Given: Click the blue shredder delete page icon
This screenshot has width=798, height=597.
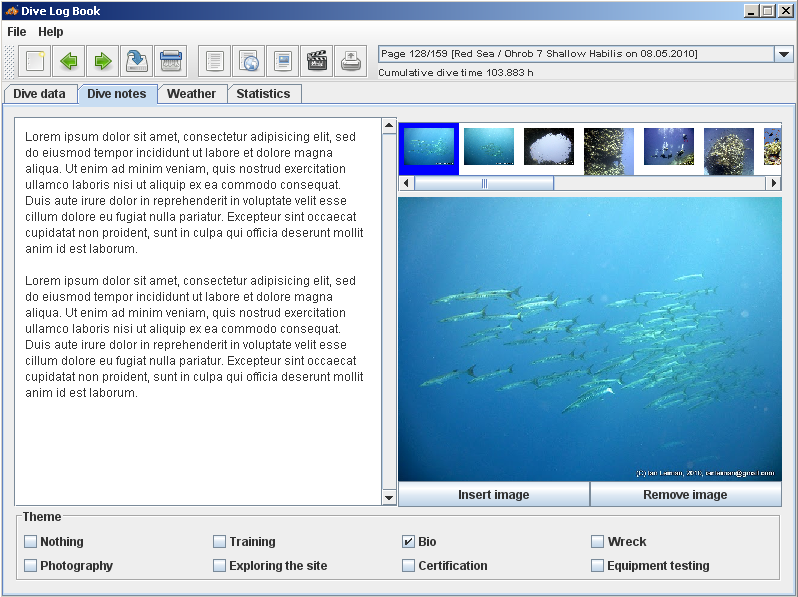Looking at the screenshot, I should 170,61.
